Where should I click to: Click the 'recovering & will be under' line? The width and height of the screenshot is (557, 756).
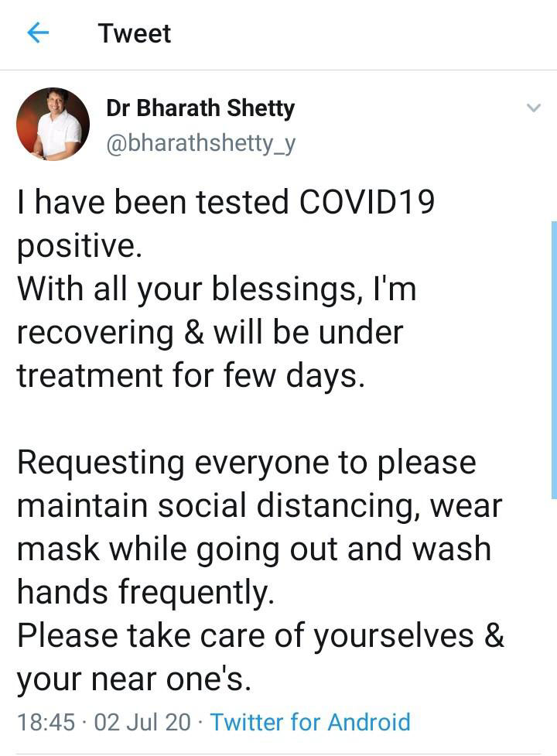210,333
